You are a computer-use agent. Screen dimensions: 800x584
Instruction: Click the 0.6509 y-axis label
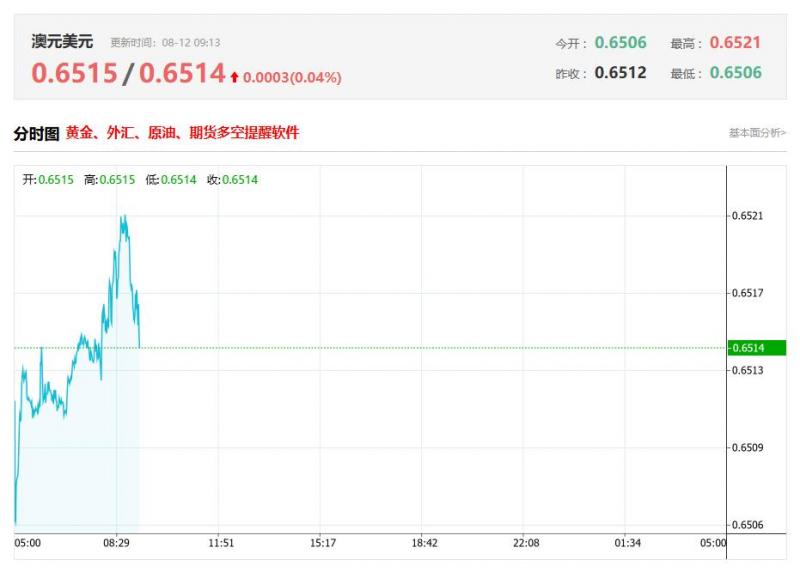click(x=747, y=448)
